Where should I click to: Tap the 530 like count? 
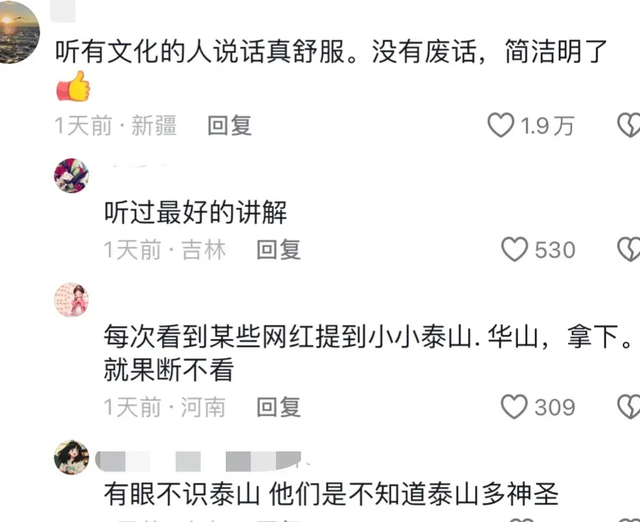pos(555,250)
